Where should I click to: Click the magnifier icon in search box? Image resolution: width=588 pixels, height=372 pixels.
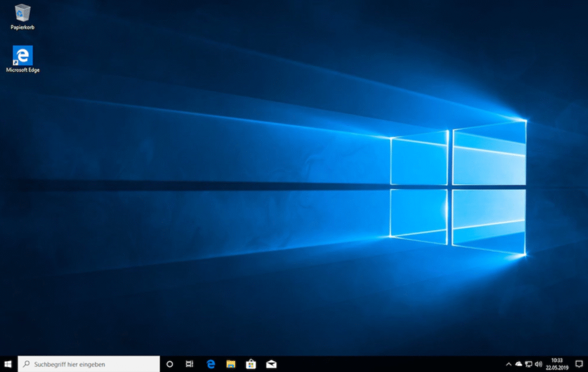(26, 364)
